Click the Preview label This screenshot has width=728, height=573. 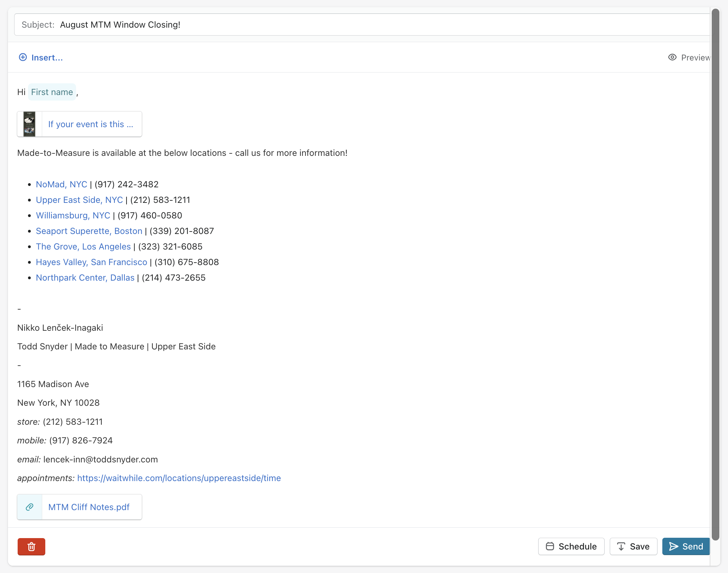696,57
